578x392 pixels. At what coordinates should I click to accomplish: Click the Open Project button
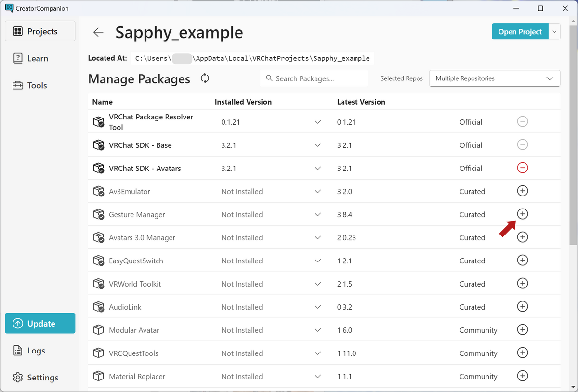pos(520,32)
